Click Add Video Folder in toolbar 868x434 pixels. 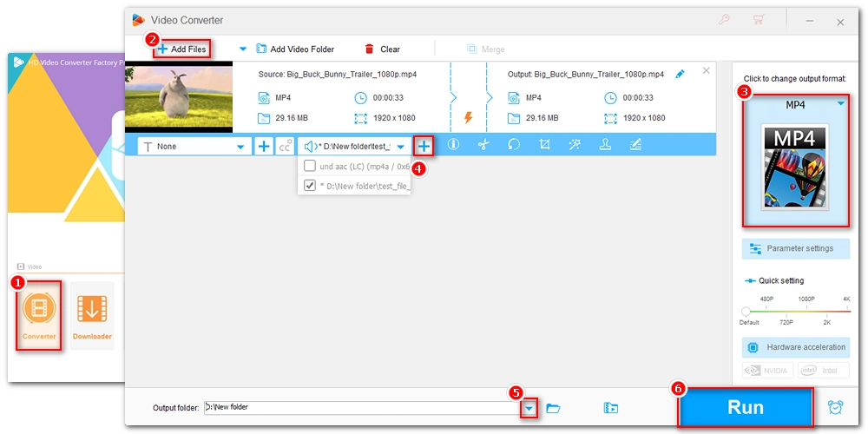coord(294,49)
